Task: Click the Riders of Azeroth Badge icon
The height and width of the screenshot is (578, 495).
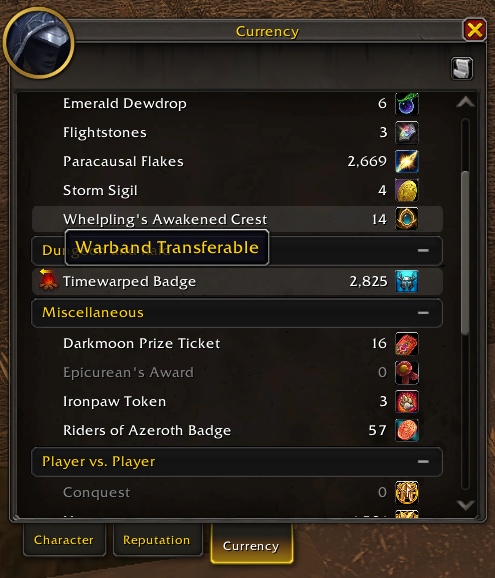Action: [407, 430]
